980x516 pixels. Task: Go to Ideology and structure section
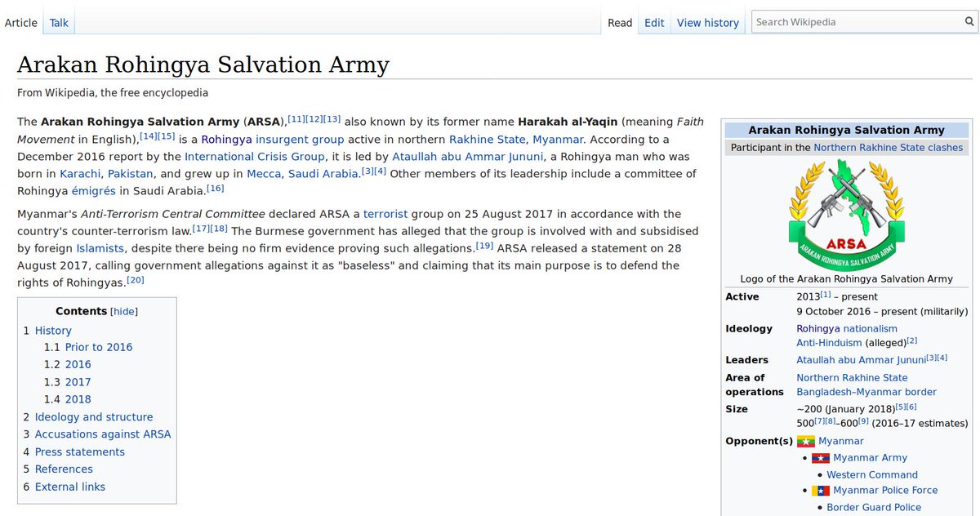(94, 417)
